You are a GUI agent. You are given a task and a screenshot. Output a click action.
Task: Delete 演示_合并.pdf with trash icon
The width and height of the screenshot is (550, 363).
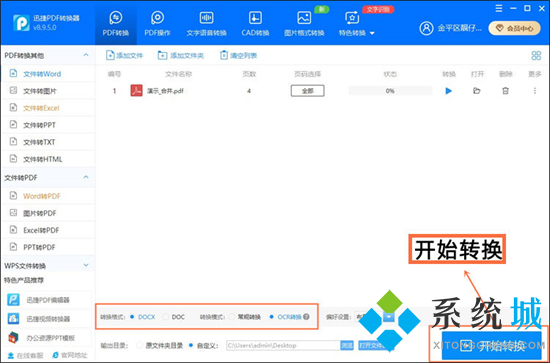[505, 91]
